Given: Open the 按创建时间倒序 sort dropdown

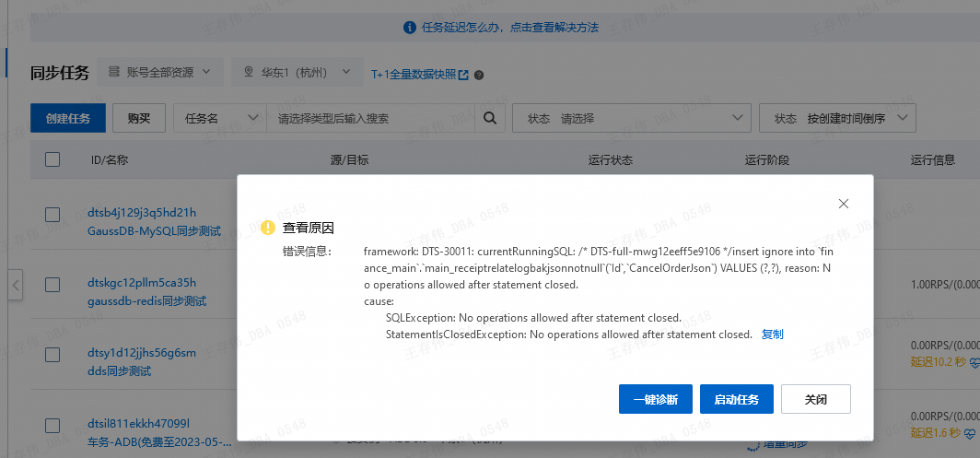Looking at the screenshot, I should [x=837, y=119].
